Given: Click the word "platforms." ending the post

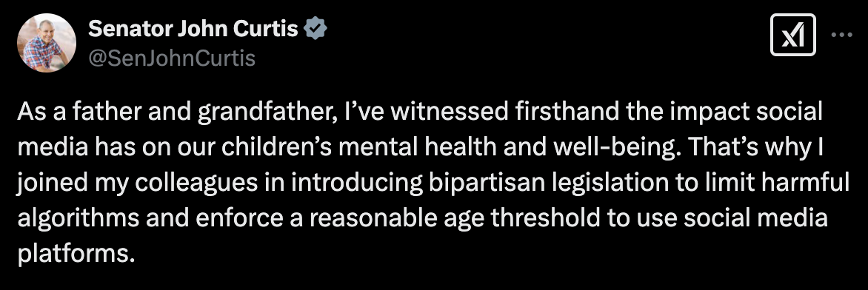Looking at the screenshot, I should (x=76, y=254).
